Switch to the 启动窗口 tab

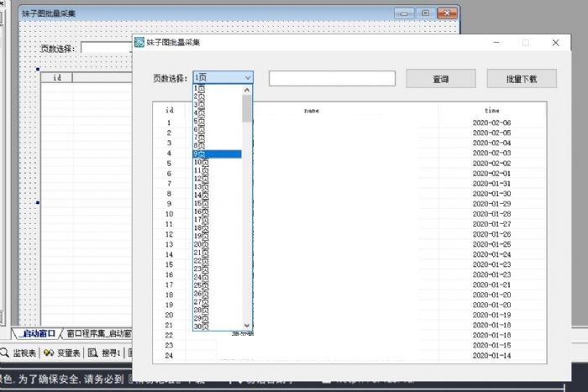click(39, 334)
